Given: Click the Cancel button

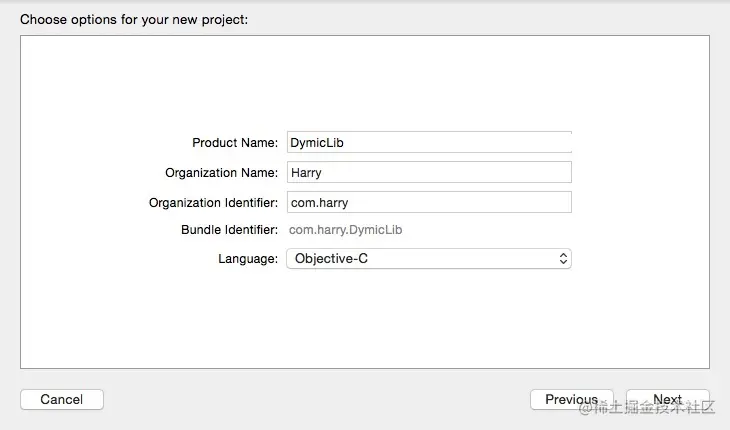Looking at the screenshot, I should tap(62, 399).
